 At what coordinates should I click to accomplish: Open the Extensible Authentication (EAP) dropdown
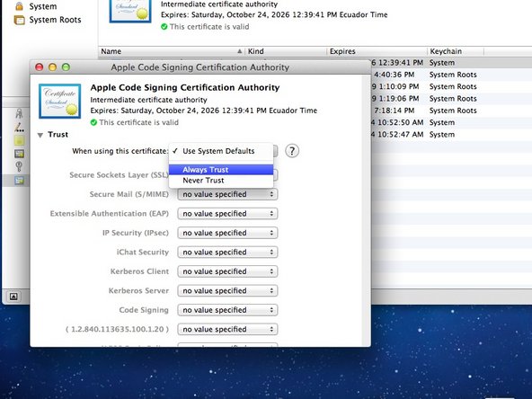[x=227, y=214]
